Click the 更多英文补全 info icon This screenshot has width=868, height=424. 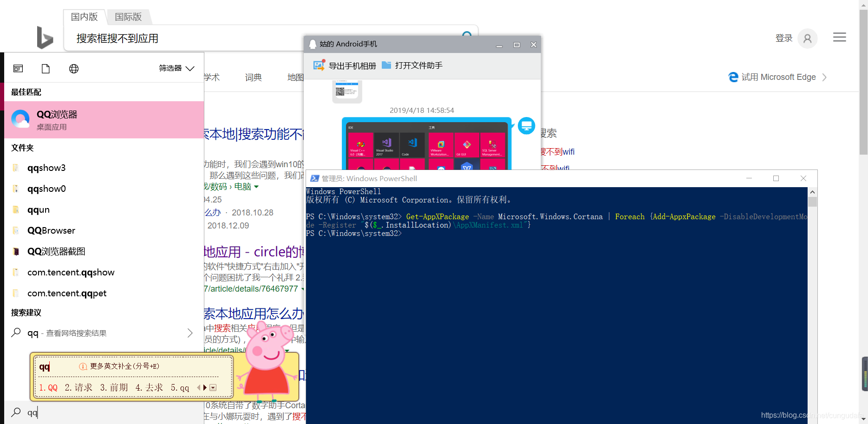coord(83,366)
